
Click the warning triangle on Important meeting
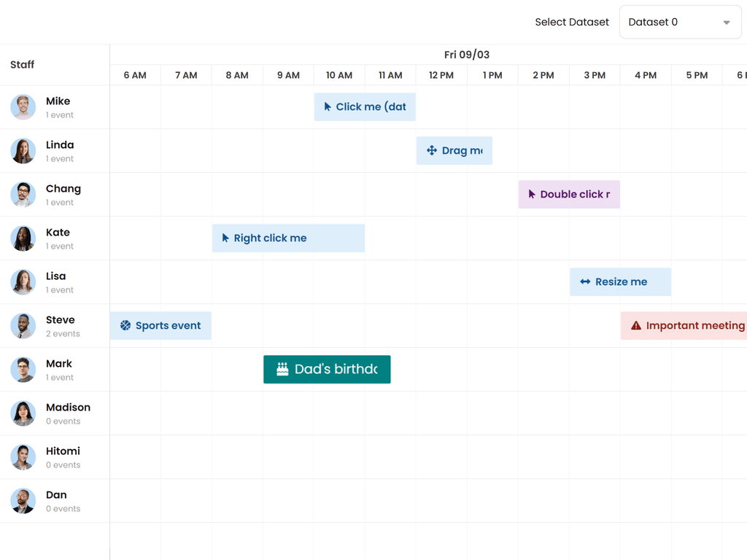[x=636, y=325]
